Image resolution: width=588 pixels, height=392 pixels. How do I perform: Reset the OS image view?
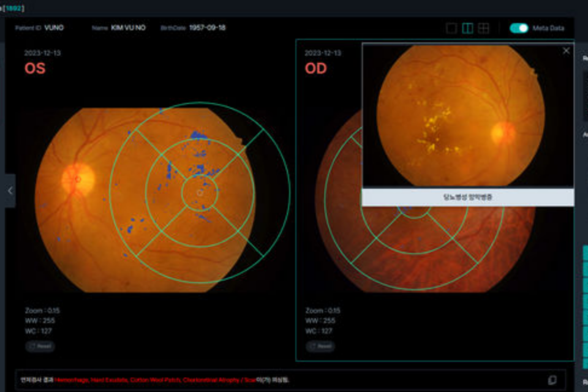(x=40, y=347)
